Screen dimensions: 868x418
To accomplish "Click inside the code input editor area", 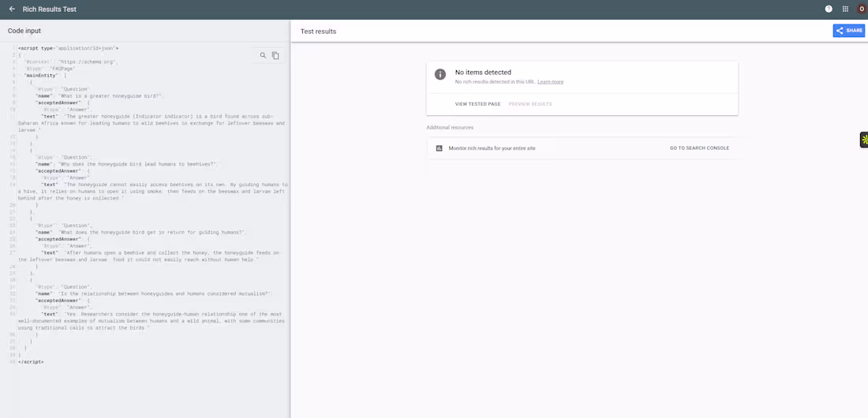I will 145,230.
